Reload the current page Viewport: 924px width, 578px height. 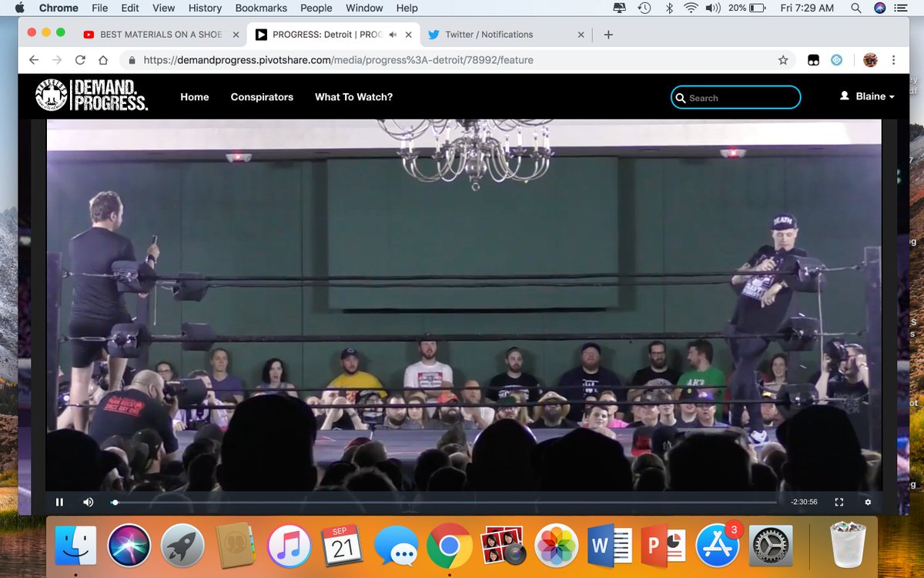[x=80, y=60]
